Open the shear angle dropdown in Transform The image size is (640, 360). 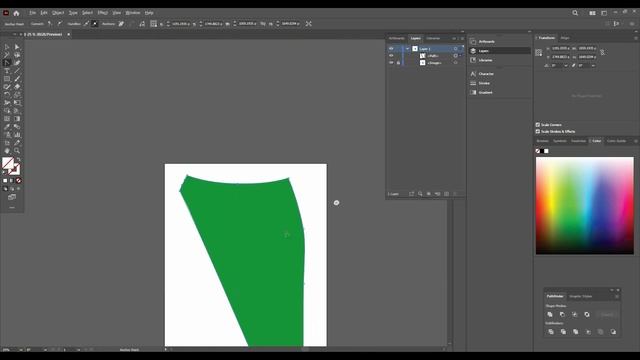pyautogui.click(x=593, y=66)
